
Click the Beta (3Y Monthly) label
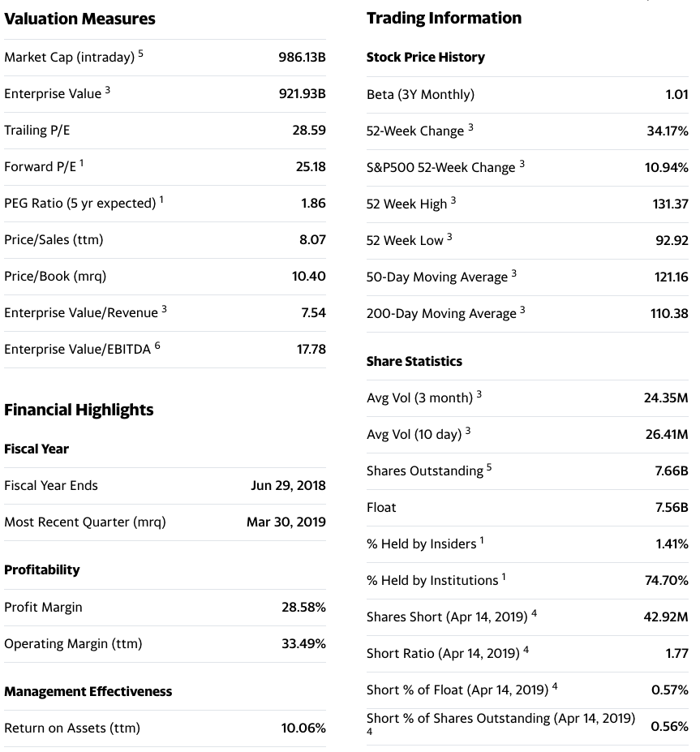click(420, 94)
